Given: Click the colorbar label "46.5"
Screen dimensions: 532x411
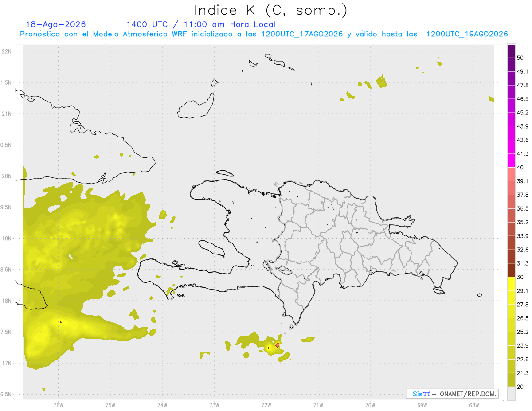Looking at the screenshot, I should point(523,99).
